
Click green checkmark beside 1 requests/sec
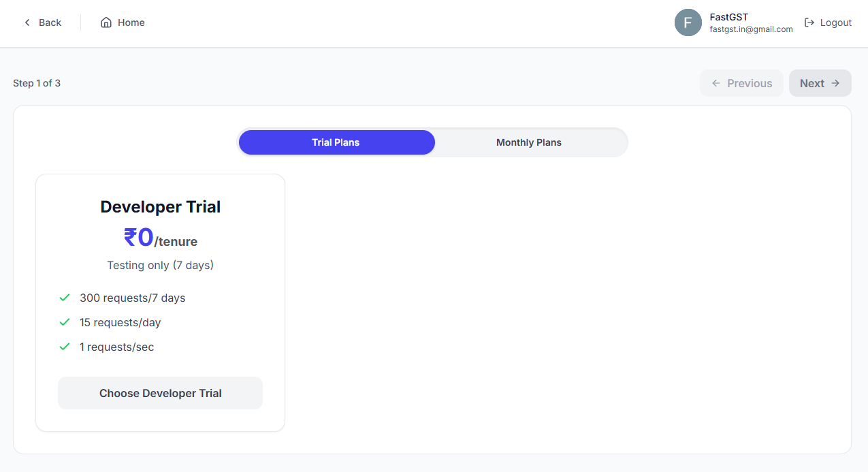65,347
